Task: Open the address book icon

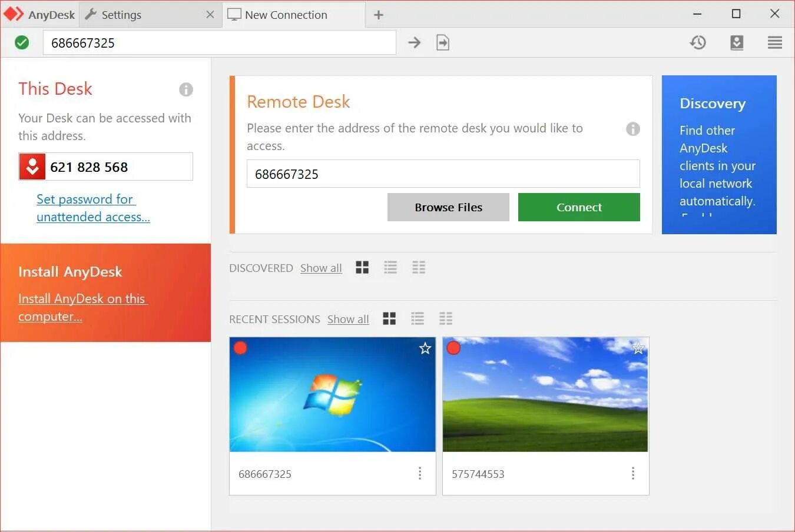Action: coord(737,42)
